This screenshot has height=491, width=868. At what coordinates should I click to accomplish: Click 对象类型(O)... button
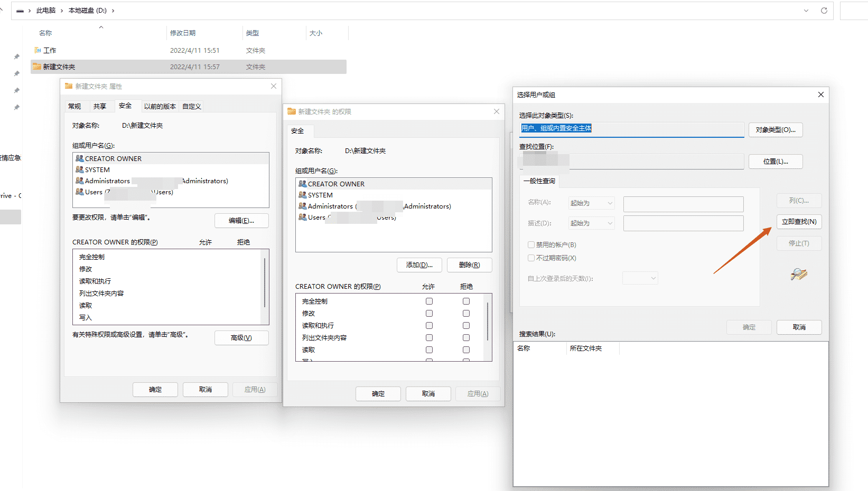tap(776, 130)
